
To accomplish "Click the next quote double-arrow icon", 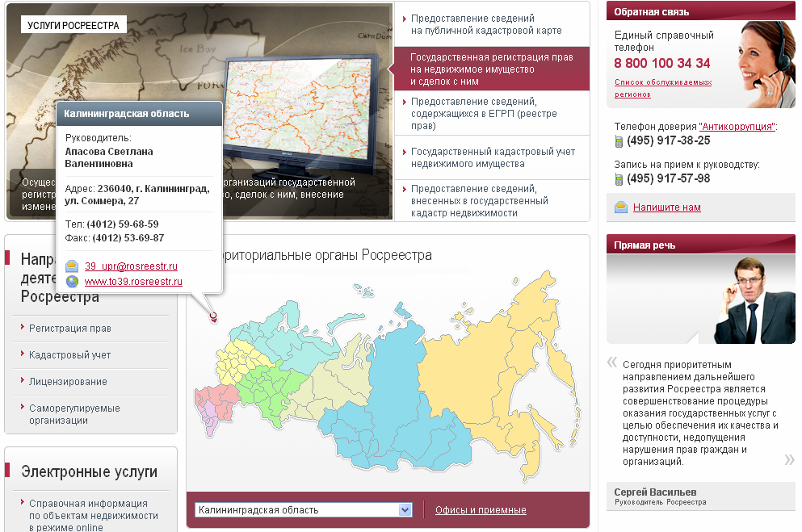I will point(789,459).
